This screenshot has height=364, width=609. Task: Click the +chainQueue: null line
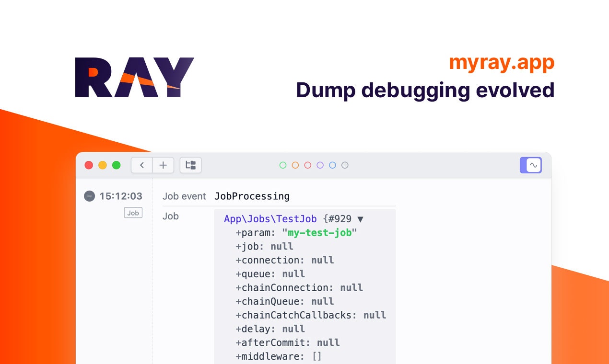(x=285, y=301)
